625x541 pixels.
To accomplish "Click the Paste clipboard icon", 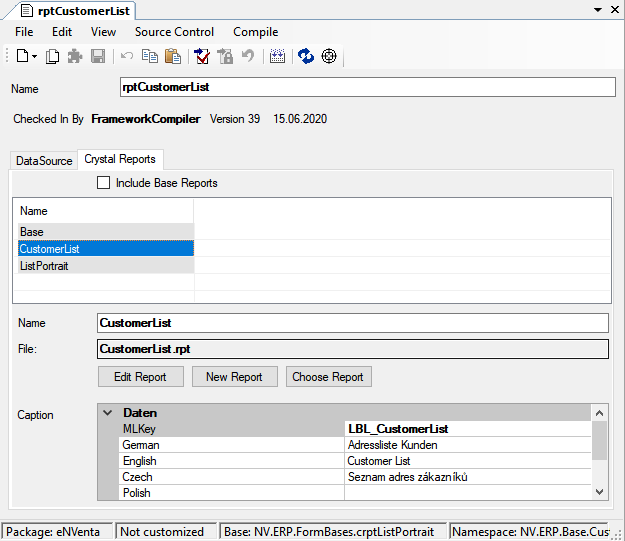I will [173, 56].
